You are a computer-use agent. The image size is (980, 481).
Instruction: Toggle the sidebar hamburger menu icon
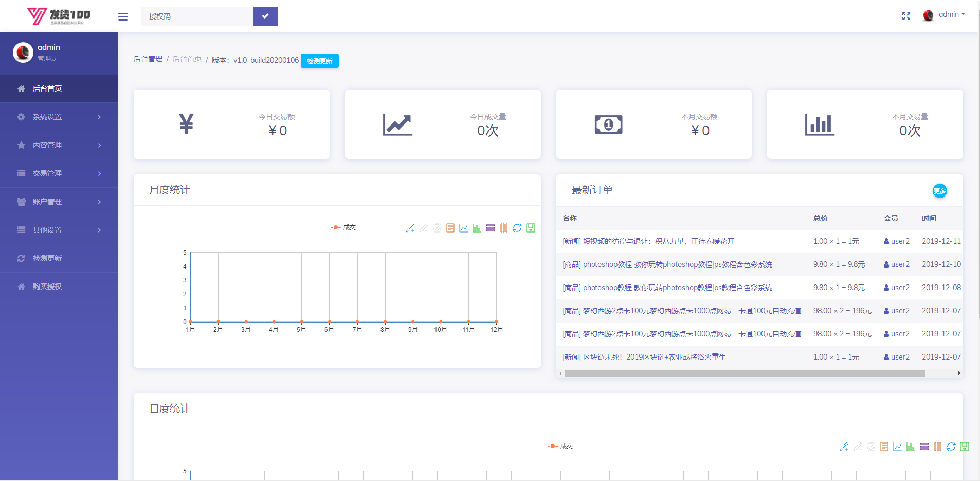[x=123, y=16]
